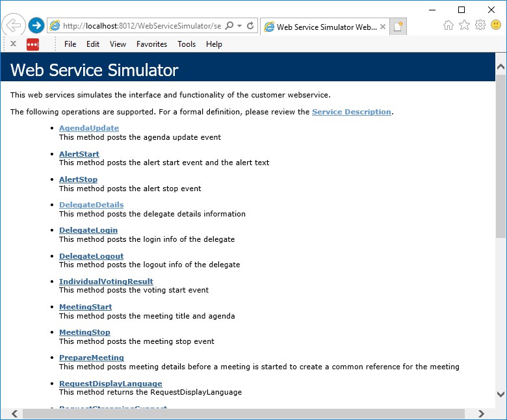Open the View menu

(x=118, y=44)
